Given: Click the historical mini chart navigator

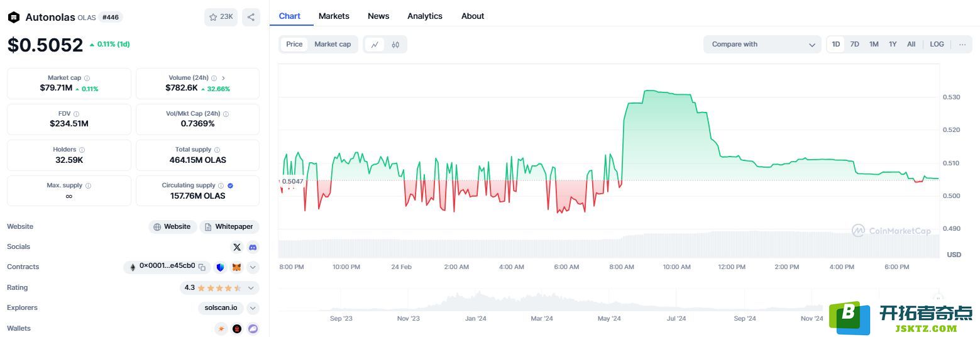Looking at the screenshot, I should 608,301.
